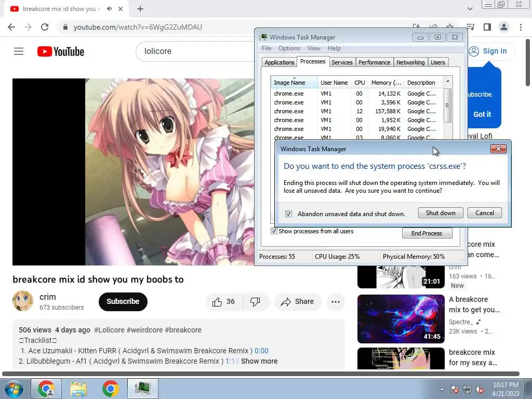Open Action Center flag tray icon

point(454,389)
